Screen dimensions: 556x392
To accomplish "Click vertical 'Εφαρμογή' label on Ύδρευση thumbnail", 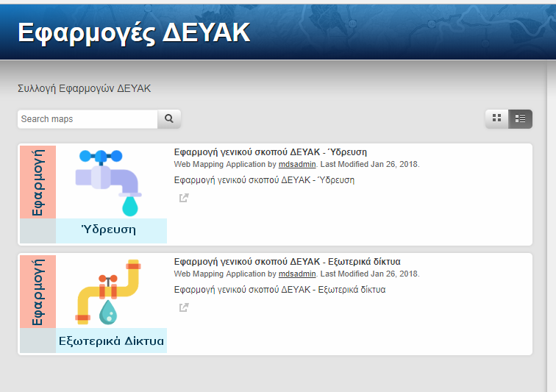I will [38, 181].
